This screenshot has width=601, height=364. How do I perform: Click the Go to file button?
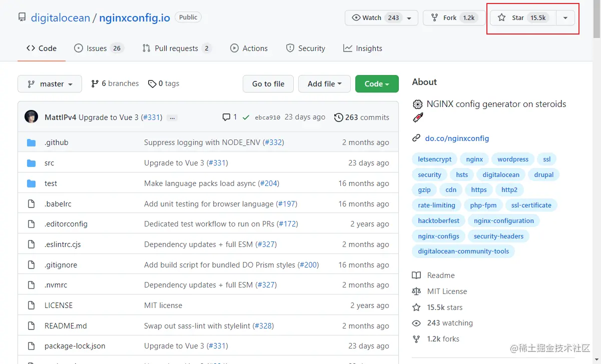click(268, 84)
